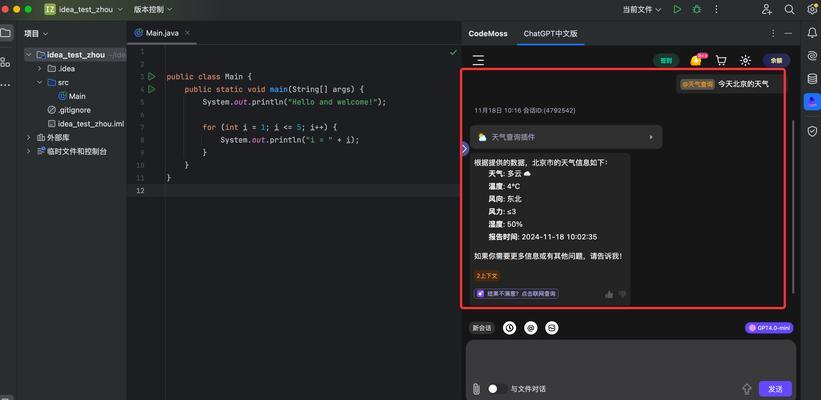Expand the .idea folder
The height and width of the screenshot is (400, 821).
pyautogui.click(x=39, y=69)
